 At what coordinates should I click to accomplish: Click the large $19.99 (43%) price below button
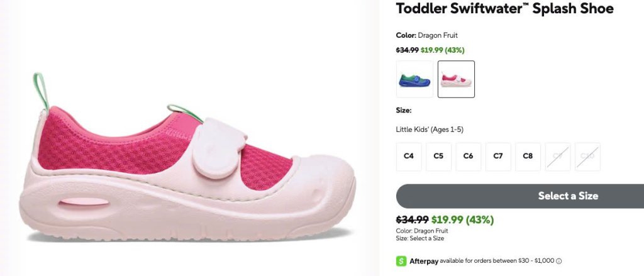click(462, 220)
